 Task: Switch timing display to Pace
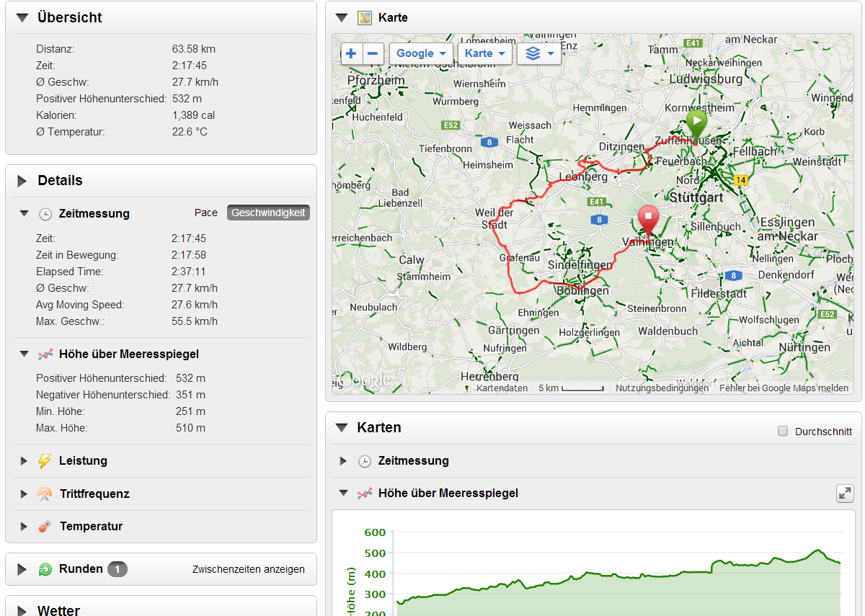205,213
